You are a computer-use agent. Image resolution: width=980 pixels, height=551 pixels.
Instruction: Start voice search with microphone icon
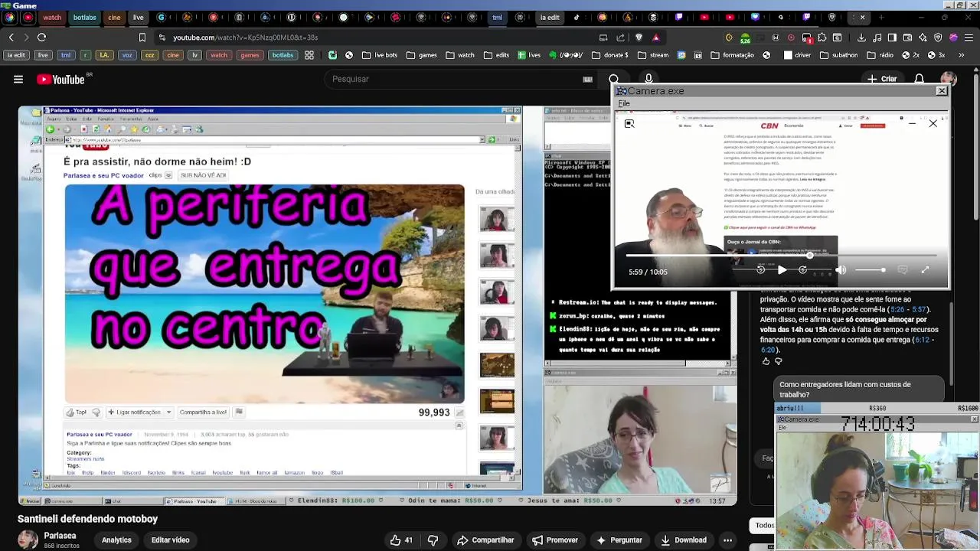pos(648,79)
